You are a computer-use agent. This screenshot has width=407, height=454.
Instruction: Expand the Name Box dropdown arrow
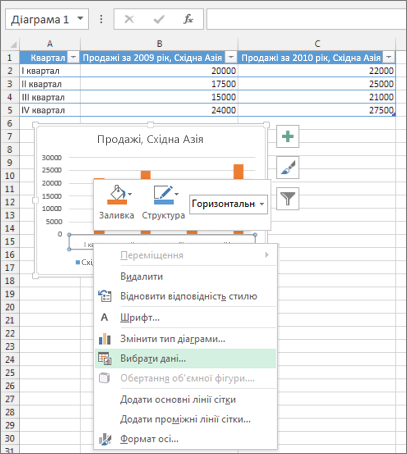(80, 19)
